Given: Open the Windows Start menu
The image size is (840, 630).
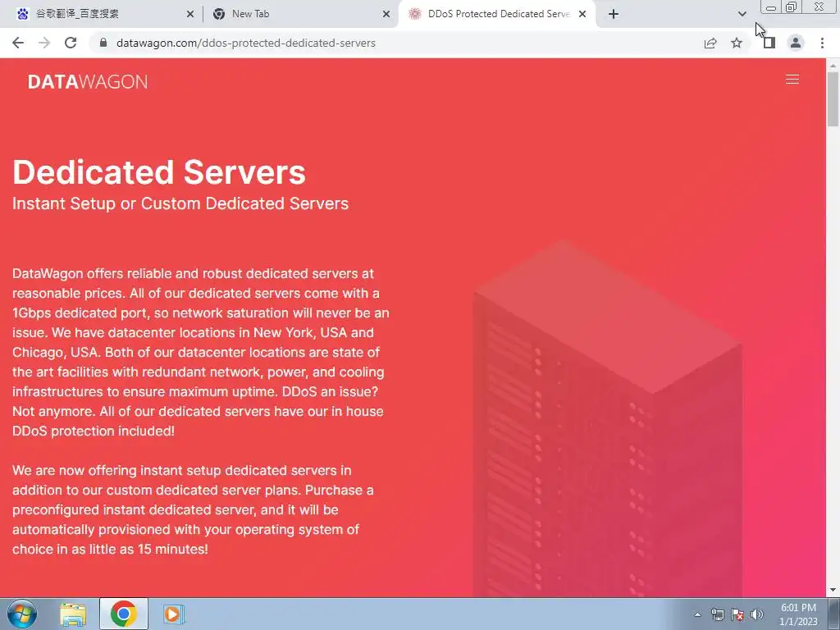Looking at the screenshot, I should click(x=22, y=614).
